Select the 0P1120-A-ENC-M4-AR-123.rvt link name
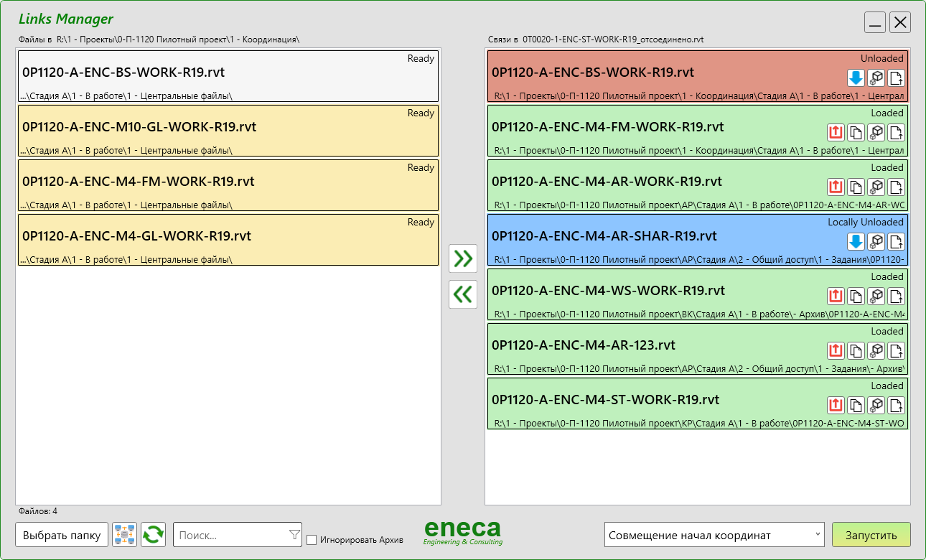The image size is (926, 560). click(584, 345)
